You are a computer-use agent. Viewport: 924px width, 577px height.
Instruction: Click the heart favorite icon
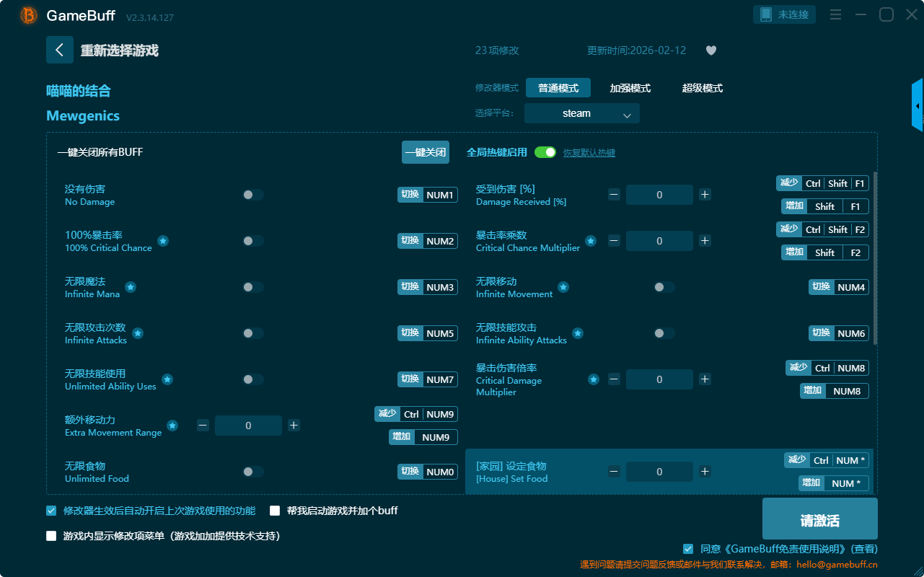click(x=710, y=50)
